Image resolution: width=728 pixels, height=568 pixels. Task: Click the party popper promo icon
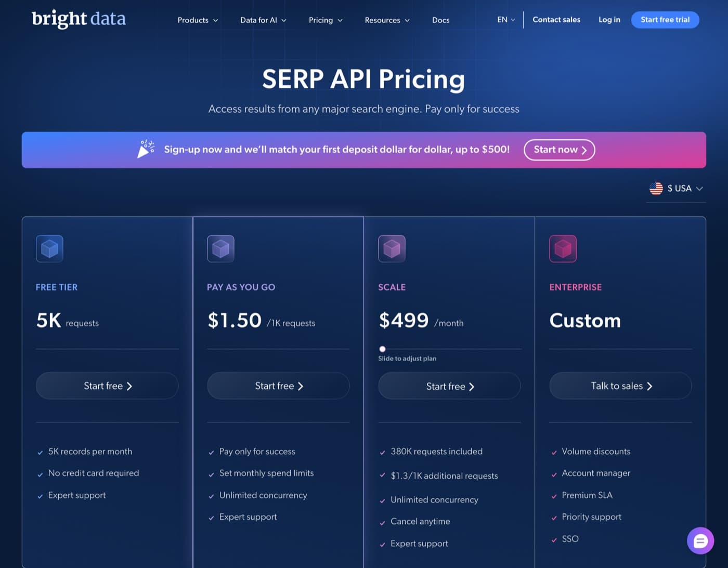146,149
